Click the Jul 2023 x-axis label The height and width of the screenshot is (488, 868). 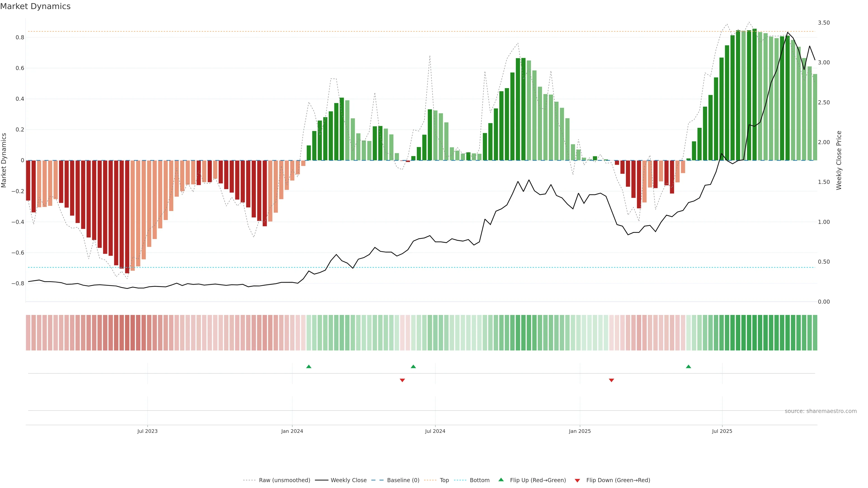pyautogui.click(x=147, y=431)
